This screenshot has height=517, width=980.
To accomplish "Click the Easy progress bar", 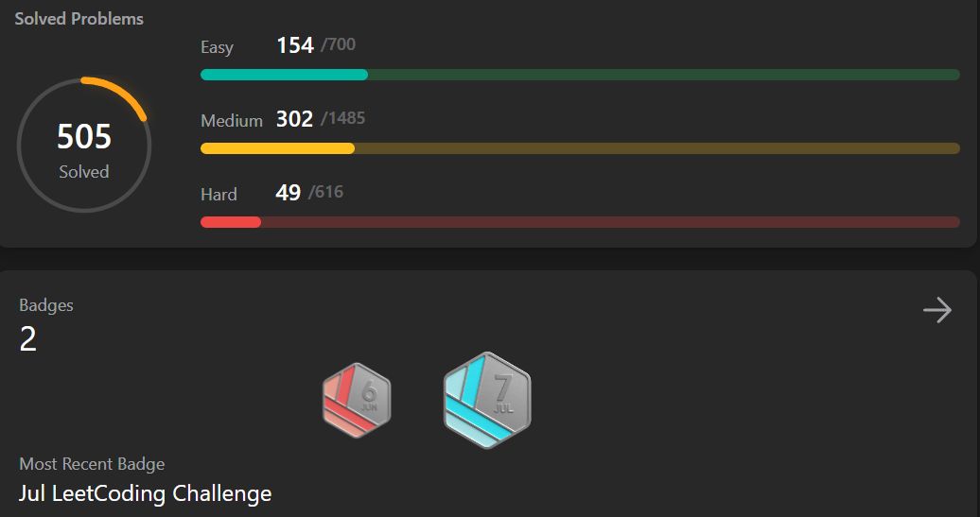I will click(580, 75).
